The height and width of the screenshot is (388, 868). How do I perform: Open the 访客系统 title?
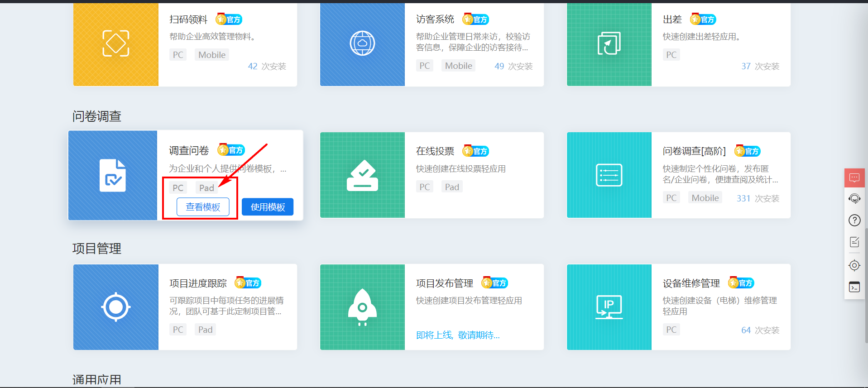click(x=435, y=19)
